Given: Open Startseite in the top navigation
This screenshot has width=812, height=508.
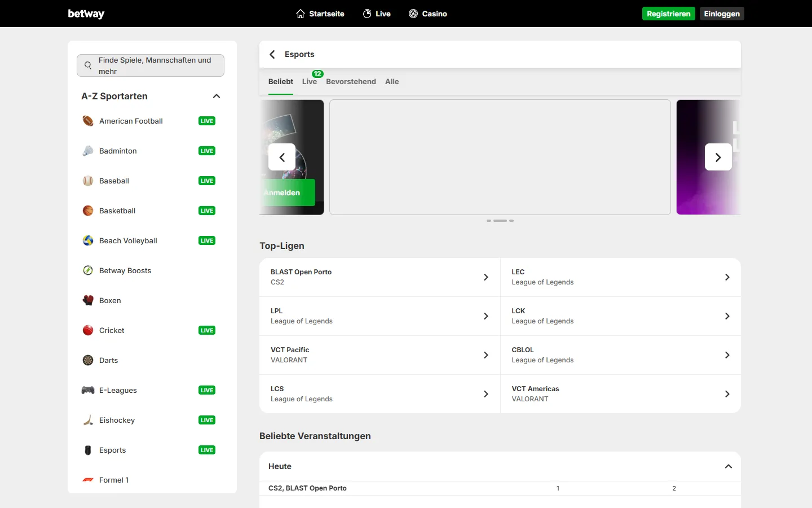Looking at the screenshot, I should click(x=320, y=14).
